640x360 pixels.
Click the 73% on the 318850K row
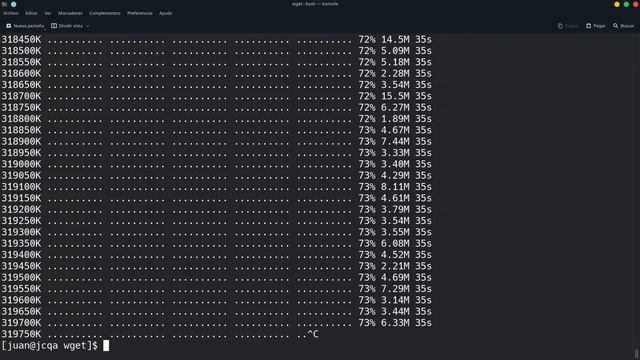pyautogui.click(x=367, y=130)
